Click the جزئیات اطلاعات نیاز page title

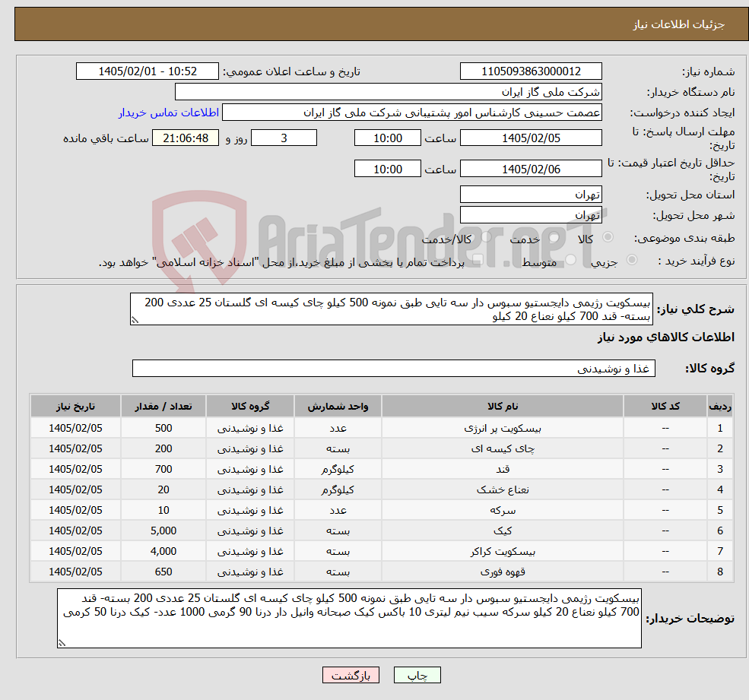(x=679, y=24)
